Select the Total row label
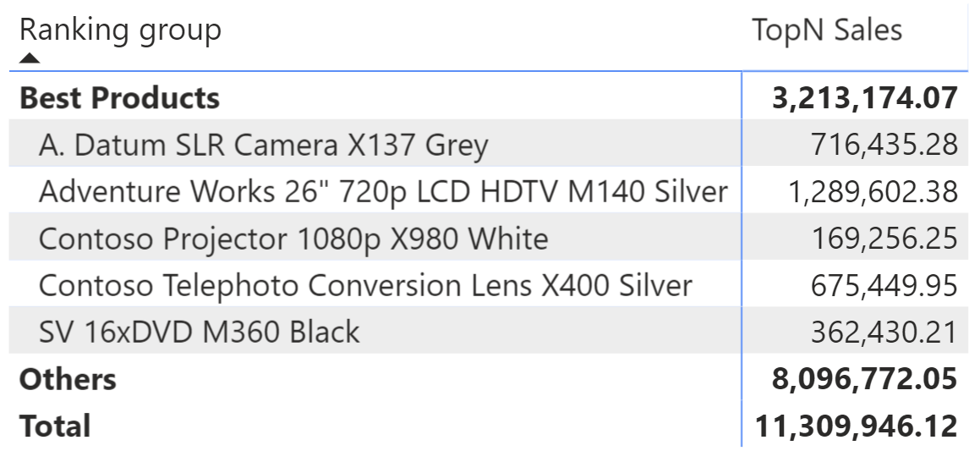Viewport: 980px width, 451px height. (x=55, y=426)
